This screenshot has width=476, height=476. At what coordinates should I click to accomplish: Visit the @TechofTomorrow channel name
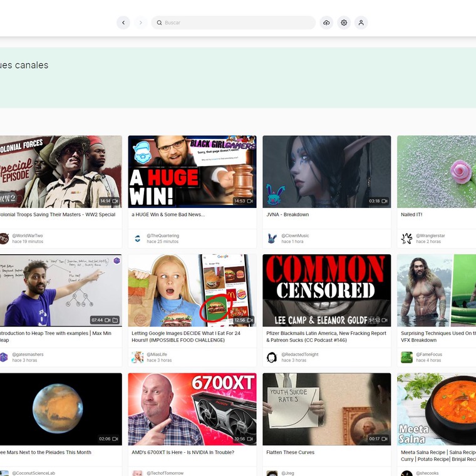(165, 473)
